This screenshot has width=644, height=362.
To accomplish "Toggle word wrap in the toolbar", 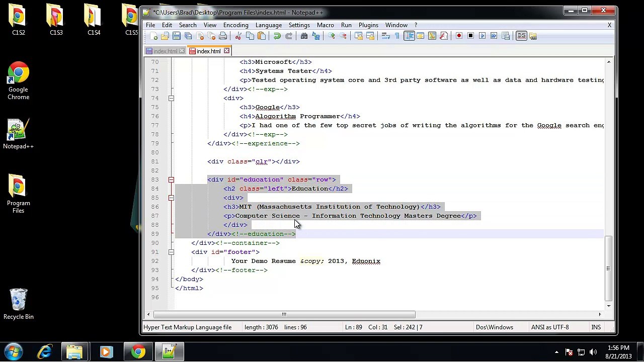I will [x=386, y=36].
